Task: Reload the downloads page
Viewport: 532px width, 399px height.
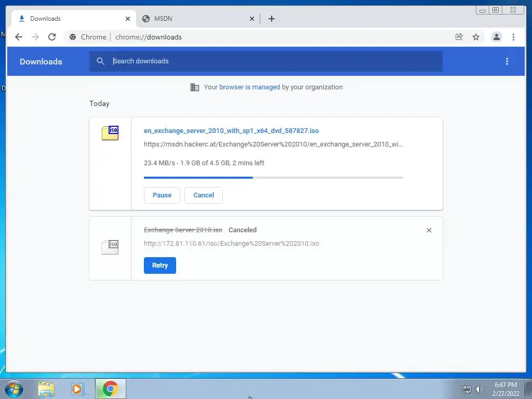Action: pos(52,37)
